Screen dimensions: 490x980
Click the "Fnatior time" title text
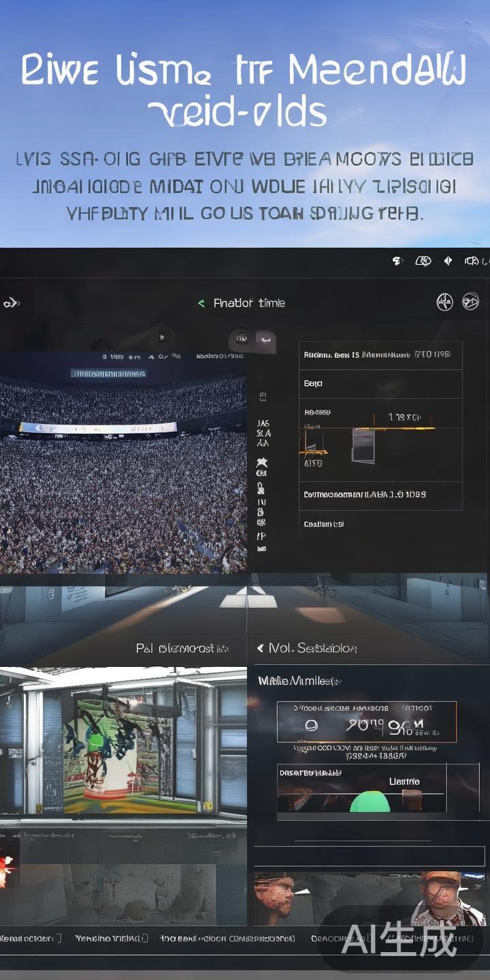pos(249,304)
